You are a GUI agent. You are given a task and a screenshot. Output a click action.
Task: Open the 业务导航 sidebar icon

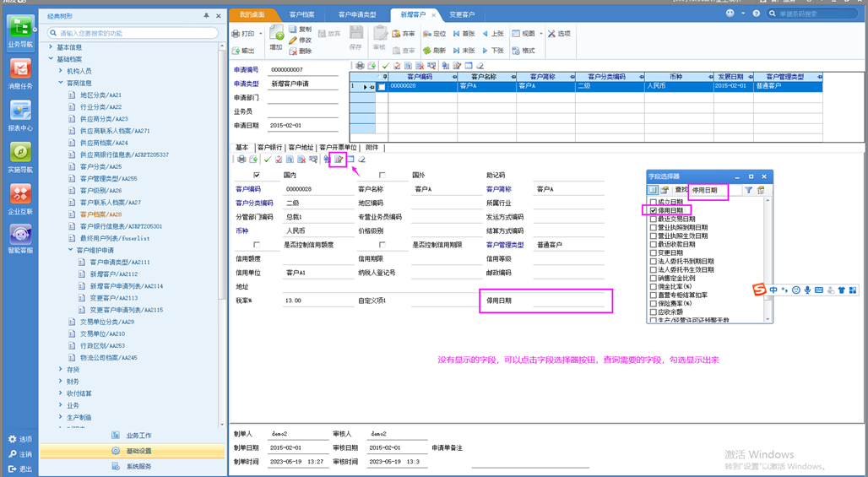[20, 31]
